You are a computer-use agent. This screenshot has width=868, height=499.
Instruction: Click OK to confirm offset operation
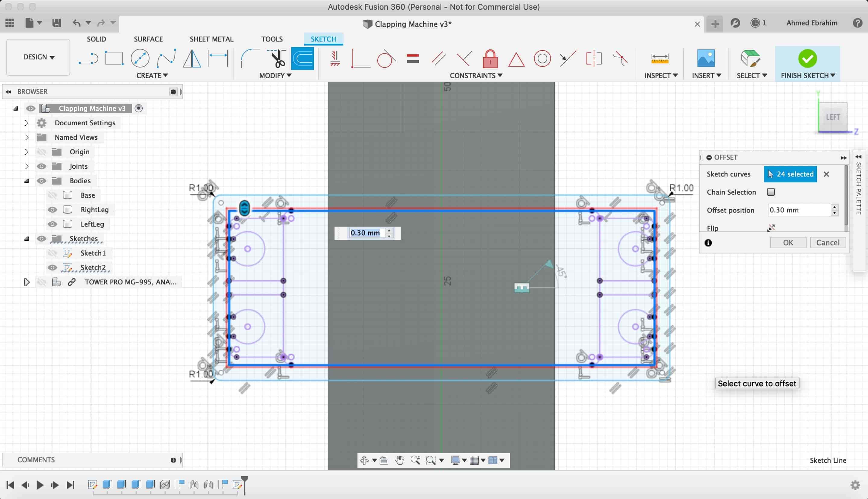[x=788, y=242]
